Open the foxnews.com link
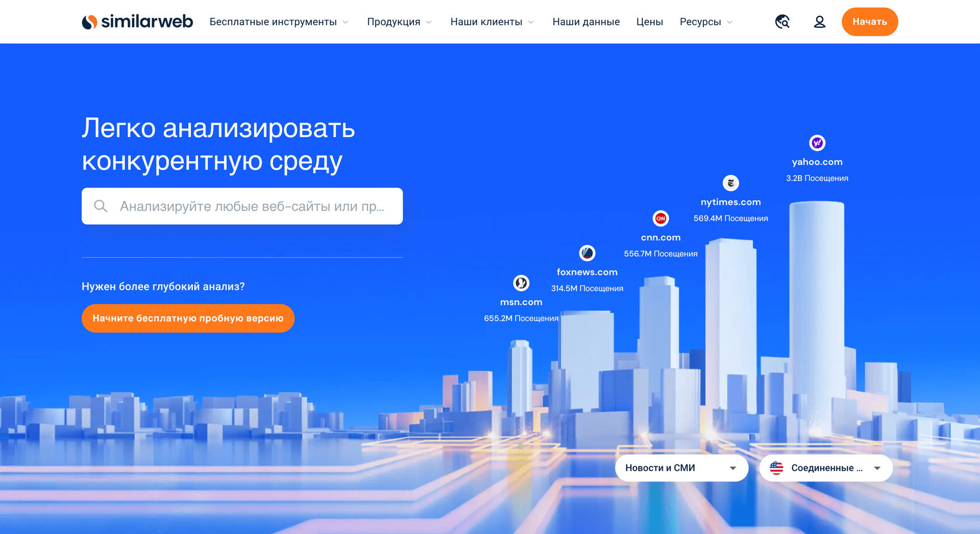Screen dimensions: 980x534 click(x=587, y=272)
